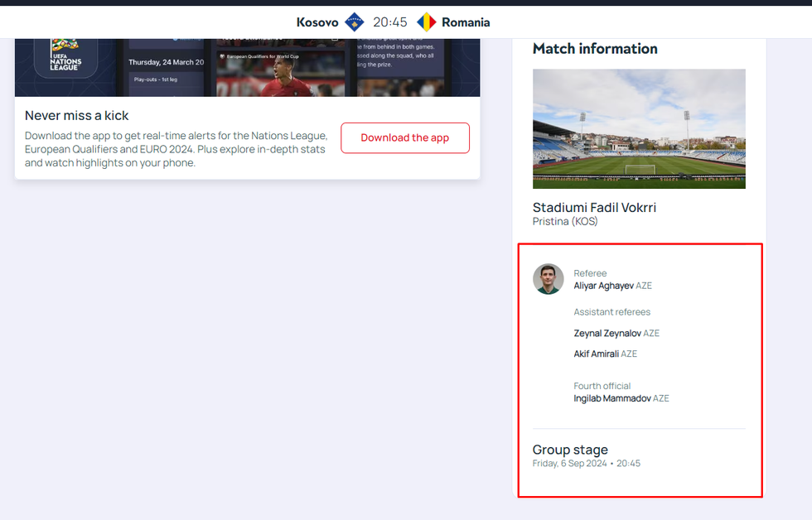Click the Match information heading

pos(595,49)
